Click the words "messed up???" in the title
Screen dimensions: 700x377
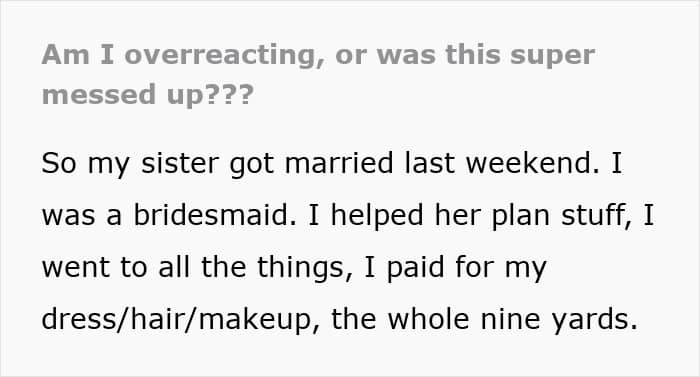[x=148, y=95]
